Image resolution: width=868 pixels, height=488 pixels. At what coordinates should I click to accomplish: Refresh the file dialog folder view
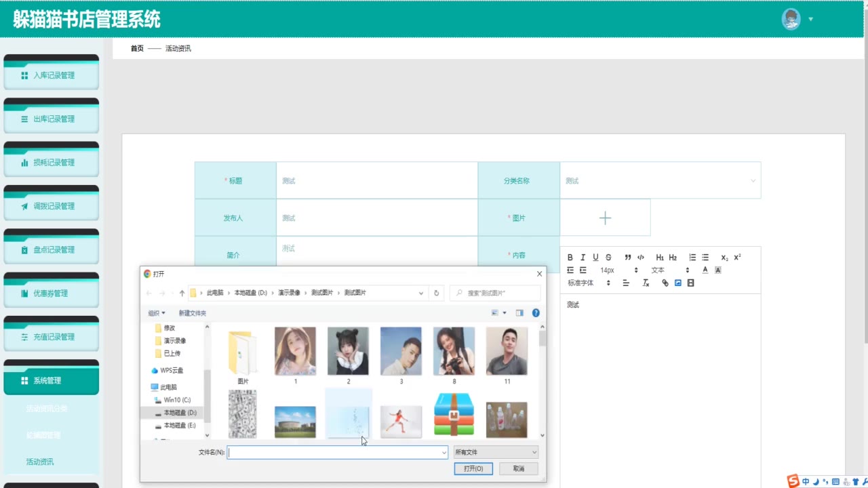tap(437, 293)
